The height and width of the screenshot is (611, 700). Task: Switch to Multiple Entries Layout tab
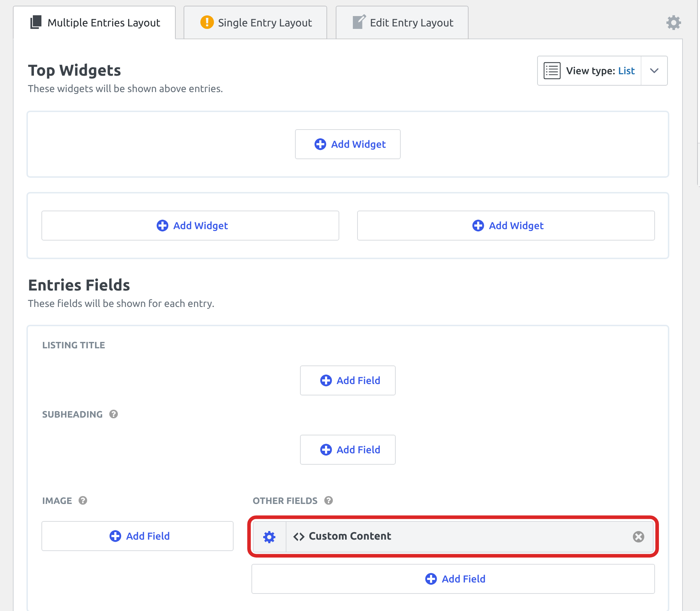(x=95, y=22)
